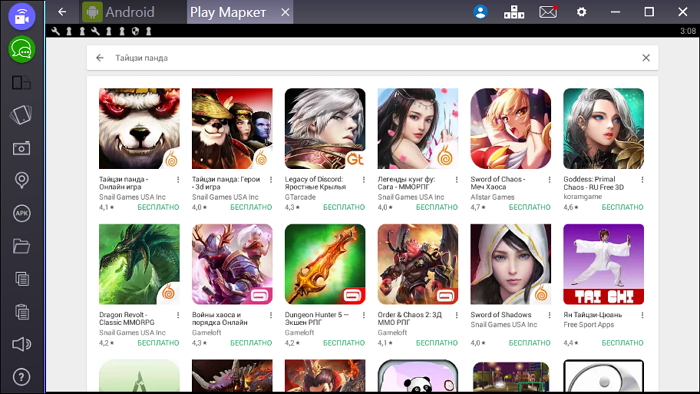Click the first wrench icon in the notification bar
Image resolution: width=700 pixels, height=394 pixels.
(x=55, y=31)
